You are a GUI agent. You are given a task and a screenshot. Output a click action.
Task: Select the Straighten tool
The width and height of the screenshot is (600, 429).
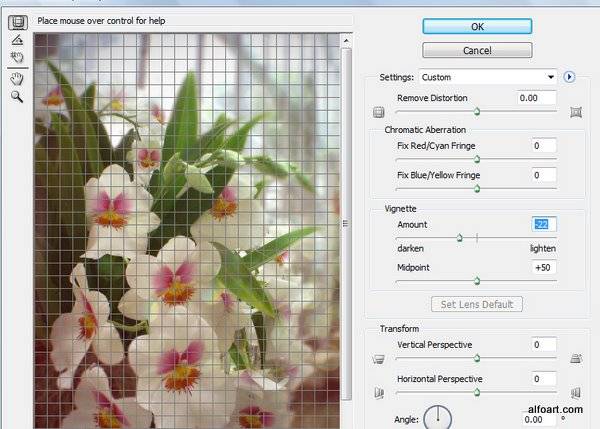17,40
